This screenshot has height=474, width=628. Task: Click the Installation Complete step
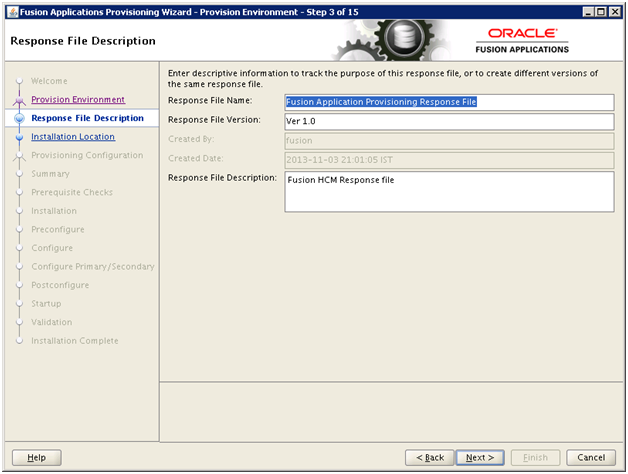[x=75, y=341]
